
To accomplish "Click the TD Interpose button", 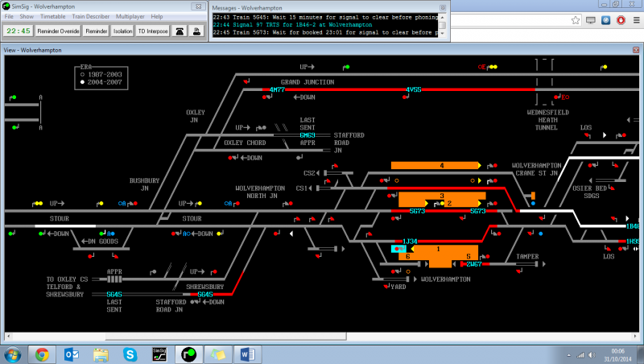I will [x=153, y=31].
